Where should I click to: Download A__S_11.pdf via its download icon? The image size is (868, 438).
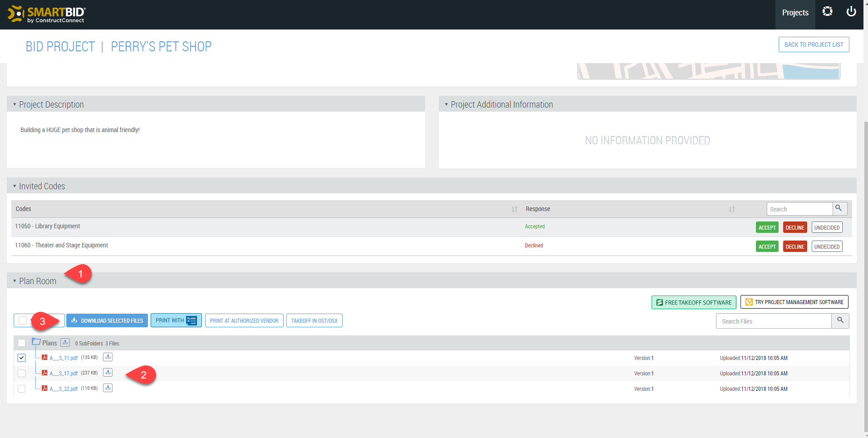coord(108,357)
